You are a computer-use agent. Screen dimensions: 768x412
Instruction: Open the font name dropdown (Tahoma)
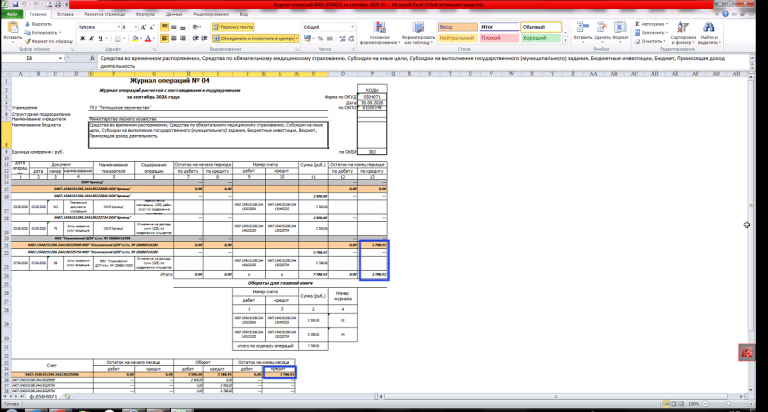tap(118, 27)
